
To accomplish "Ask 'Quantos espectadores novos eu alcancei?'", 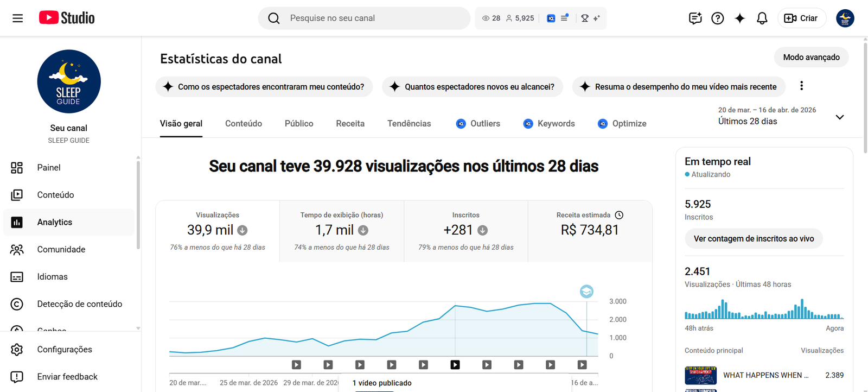I will pos(473,87).
